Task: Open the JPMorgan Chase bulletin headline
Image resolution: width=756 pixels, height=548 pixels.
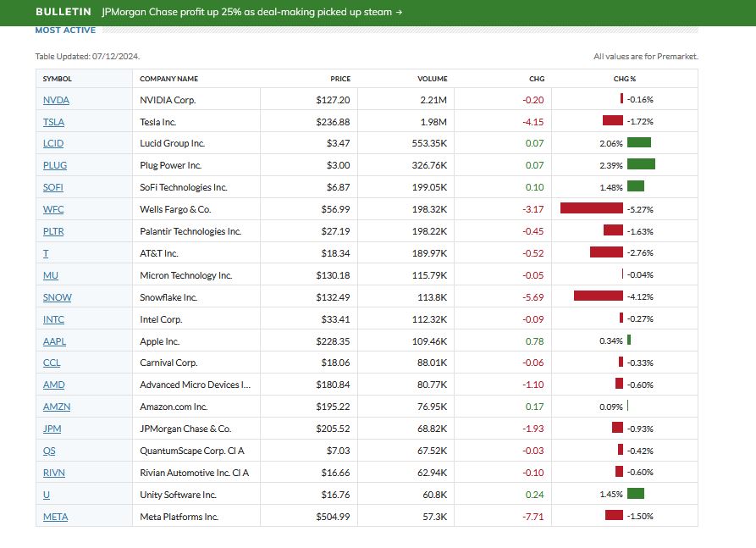Action: [x=251, y=13]
